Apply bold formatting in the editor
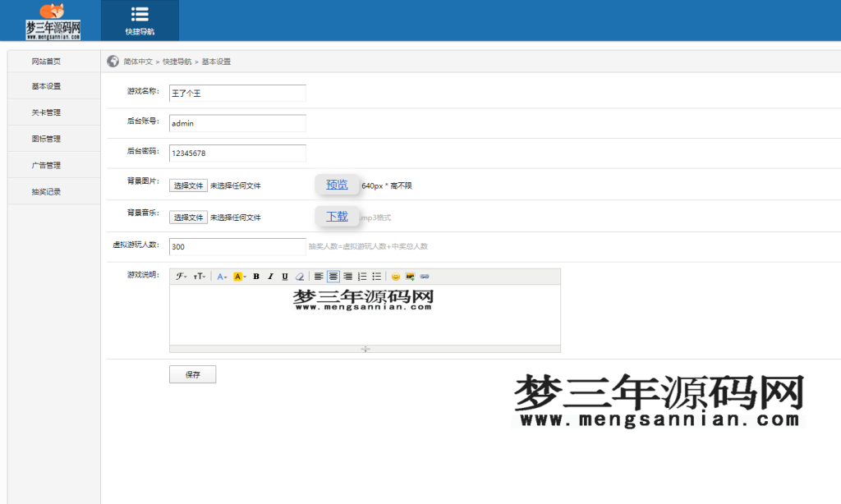This screenshot has width=841, height=504. point(255,277)
